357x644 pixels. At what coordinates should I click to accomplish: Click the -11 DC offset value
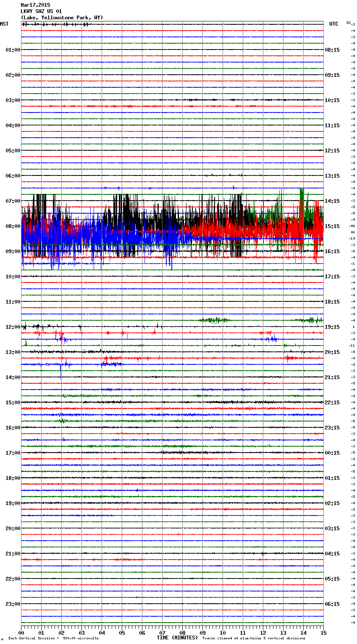coord(352,346)
